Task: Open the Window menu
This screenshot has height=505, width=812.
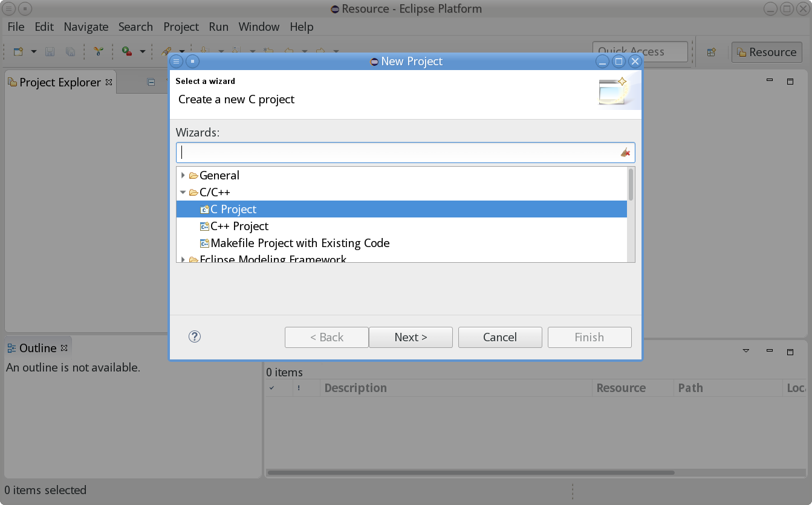Action: pyautogui.click(x=259, y=27)
